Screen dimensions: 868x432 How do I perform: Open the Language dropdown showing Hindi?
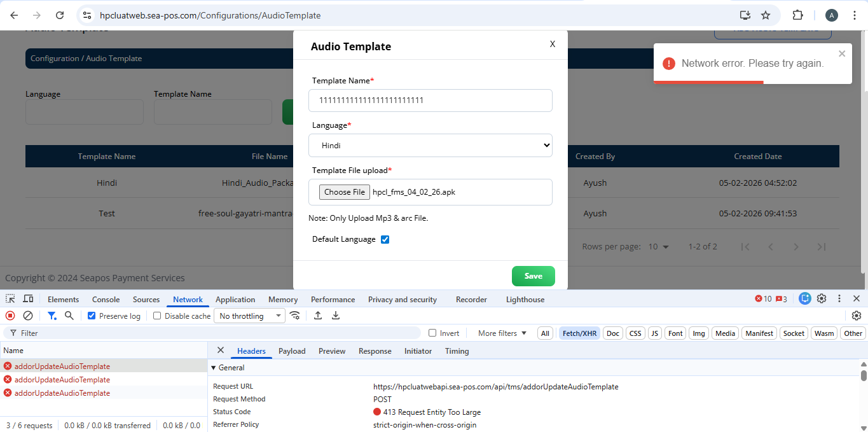(x=431, y=145)
